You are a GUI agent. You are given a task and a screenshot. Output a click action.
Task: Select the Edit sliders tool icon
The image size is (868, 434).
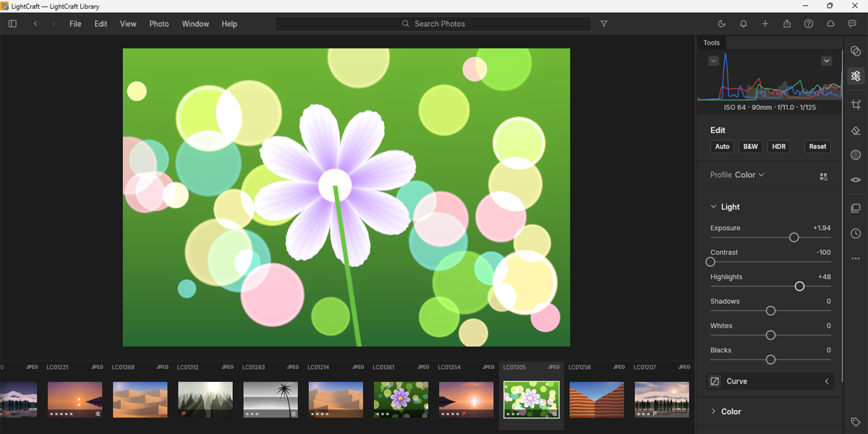click(x=856, y=76)
